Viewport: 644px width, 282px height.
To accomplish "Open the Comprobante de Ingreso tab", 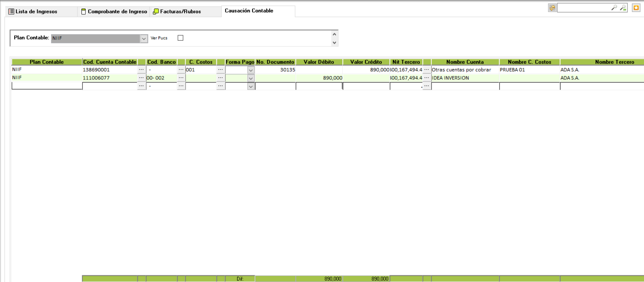I will [114, 12].
